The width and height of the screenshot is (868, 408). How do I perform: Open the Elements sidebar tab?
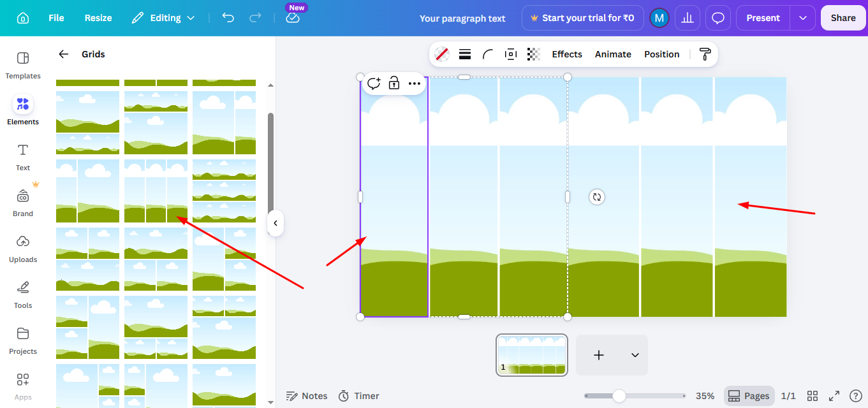coord(23,111)
